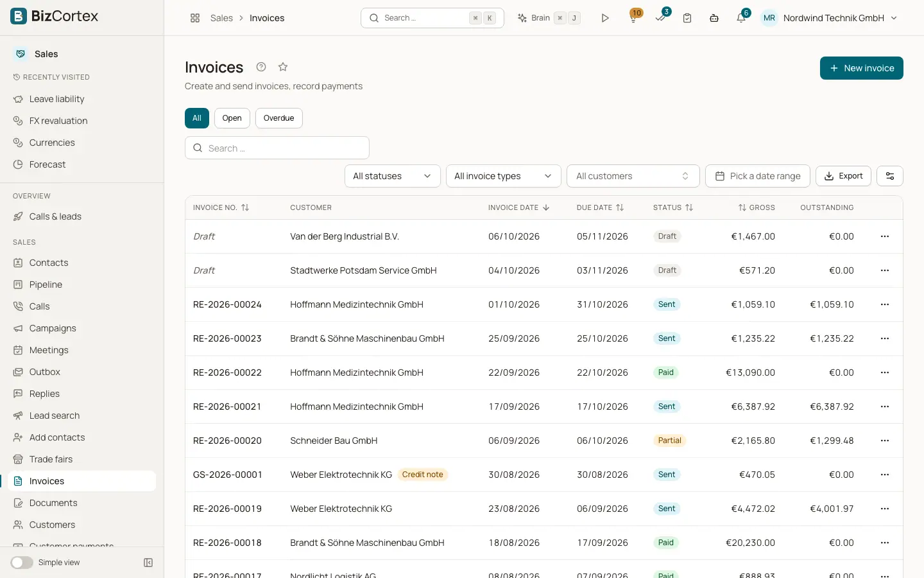Sort table by Invoice Date column
924x578 pixels.
tap(519, 207)
